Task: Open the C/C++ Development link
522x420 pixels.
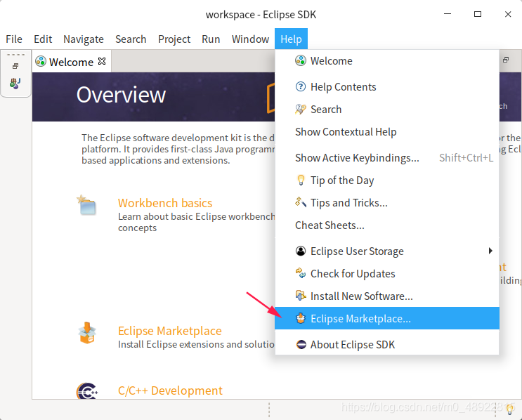Action: point(170,391)
